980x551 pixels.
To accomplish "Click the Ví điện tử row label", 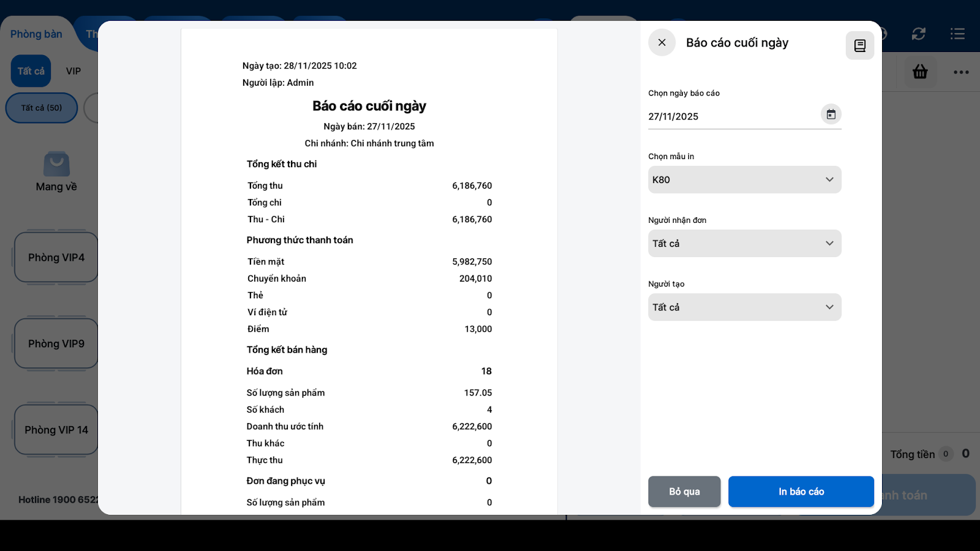I will point(267,312).
